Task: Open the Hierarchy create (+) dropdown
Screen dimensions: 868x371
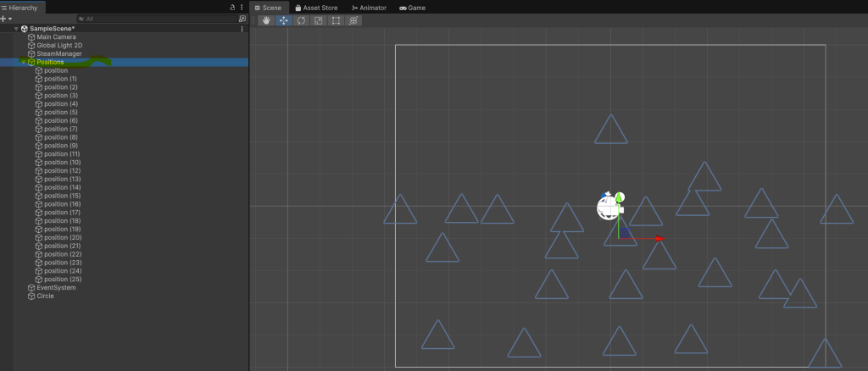Action: 6,18
